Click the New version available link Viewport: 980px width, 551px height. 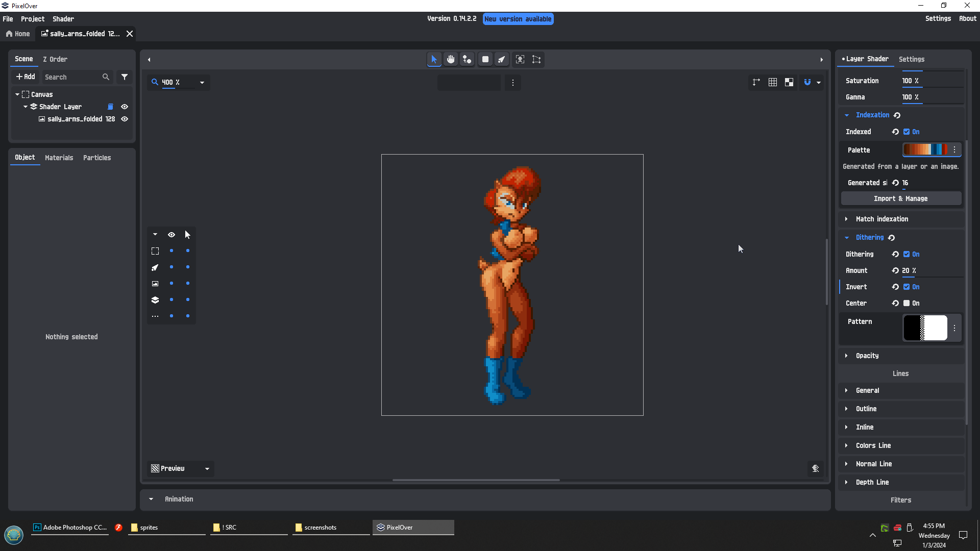[x=518, y=19]
